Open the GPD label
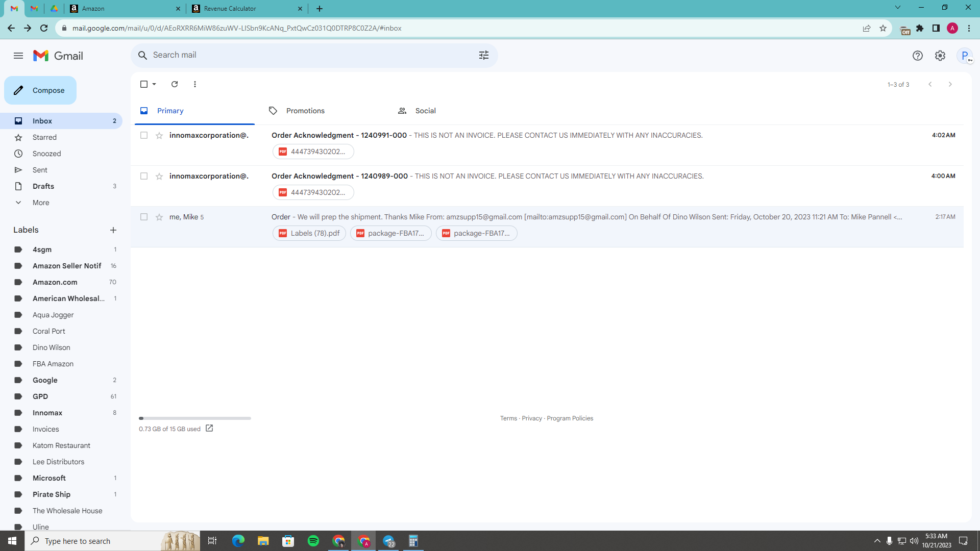The image size is (980, 551). pyautogui.click(x=61, y=396)
